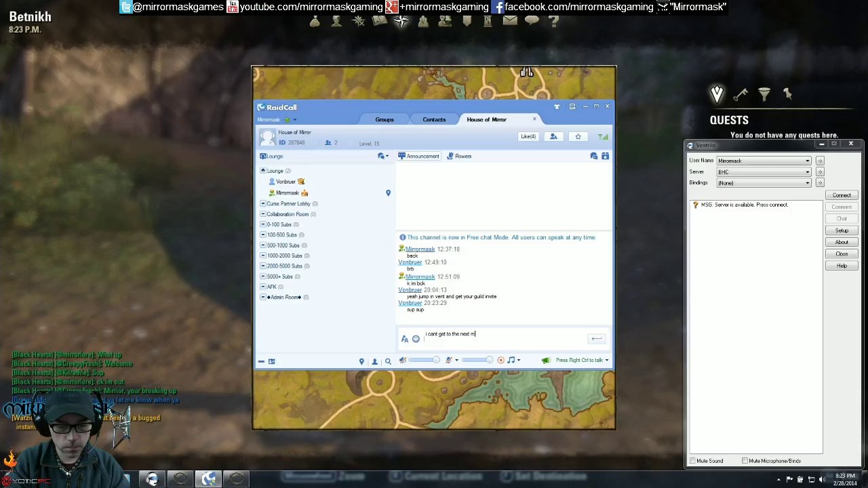The width and height of the screenshot is (868, 488).
Task: Enable the Mute Sound checkbox in Ventrilo
Action: tap(693, 461)
